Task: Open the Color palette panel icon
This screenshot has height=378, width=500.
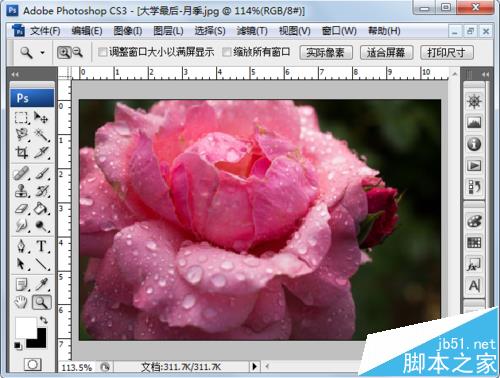Action: tap(474, 221)
